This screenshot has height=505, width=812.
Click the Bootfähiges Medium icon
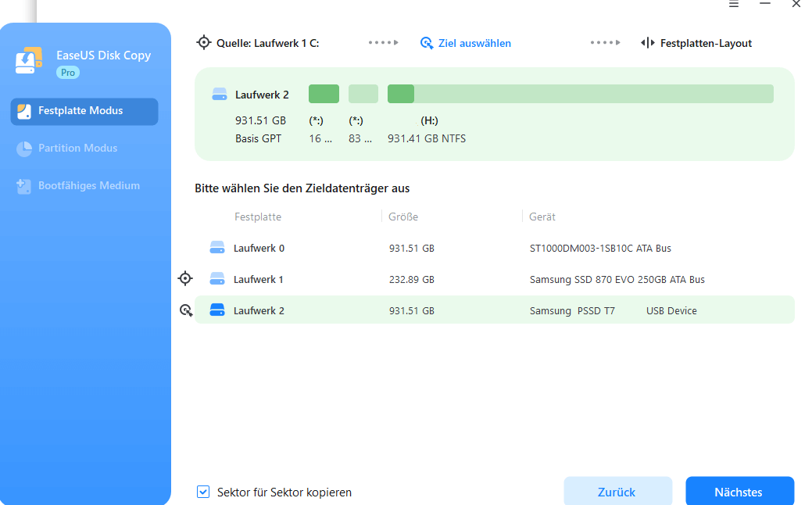tap(23, 186)
